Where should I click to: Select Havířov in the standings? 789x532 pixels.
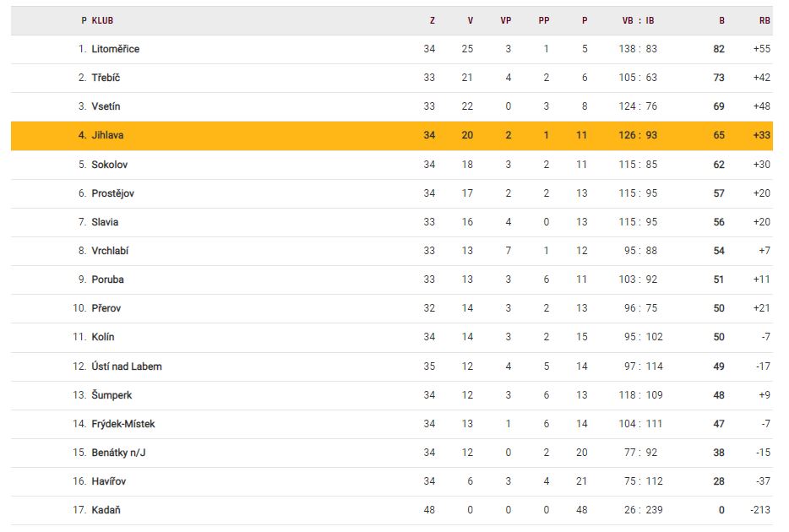(x=109, y=481)
